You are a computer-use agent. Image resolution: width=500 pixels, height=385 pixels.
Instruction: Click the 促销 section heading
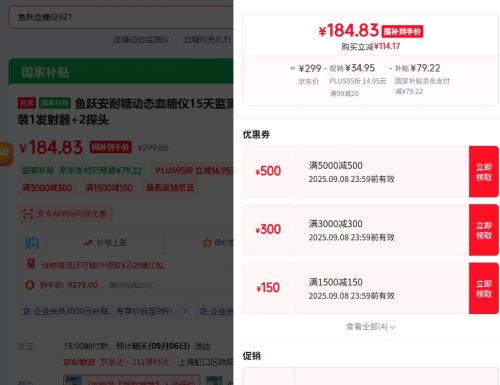(252, 356)
